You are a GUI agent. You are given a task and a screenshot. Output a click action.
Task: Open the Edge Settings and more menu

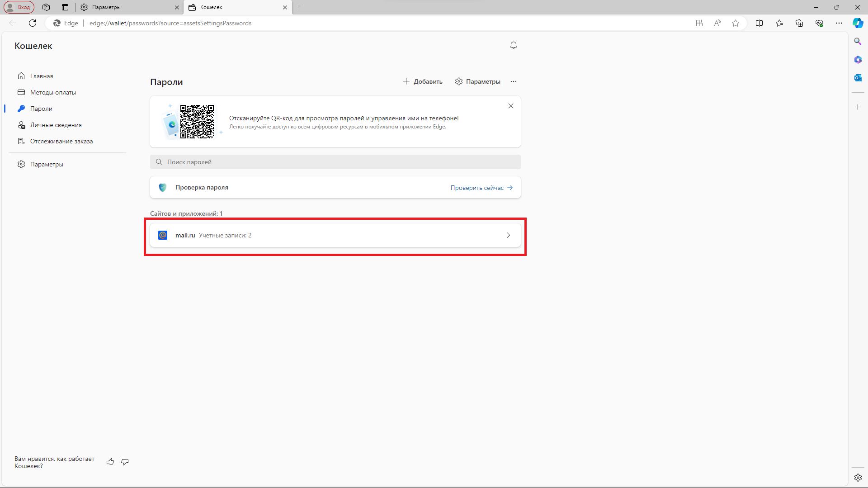coord(839,23)
